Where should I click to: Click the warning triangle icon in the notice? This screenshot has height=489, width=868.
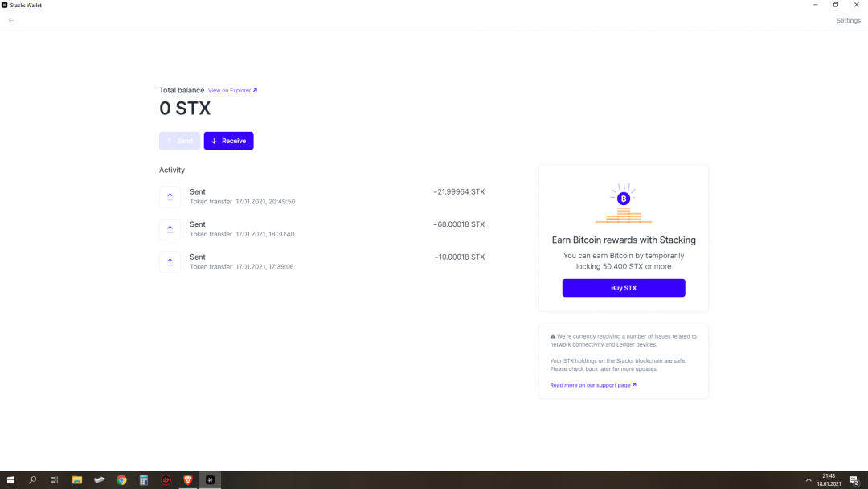553,336
